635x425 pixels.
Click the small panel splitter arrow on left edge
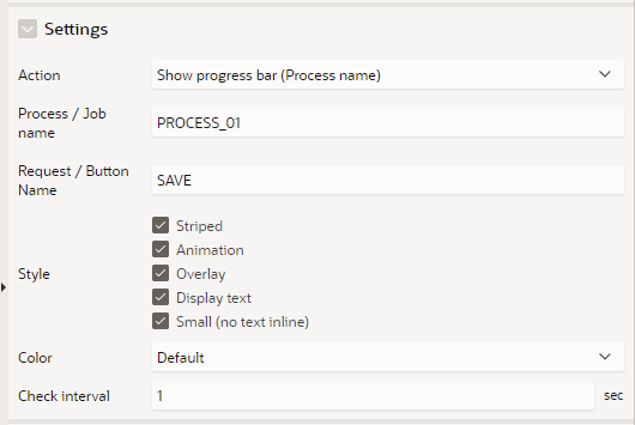point(3,288)
